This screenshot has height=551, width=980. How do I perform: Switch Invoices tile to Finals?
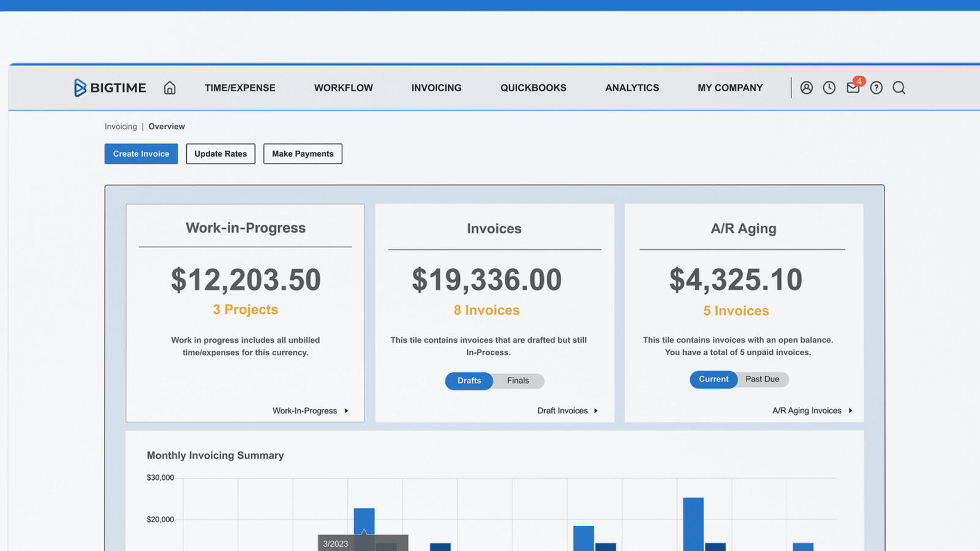[518, 381]
